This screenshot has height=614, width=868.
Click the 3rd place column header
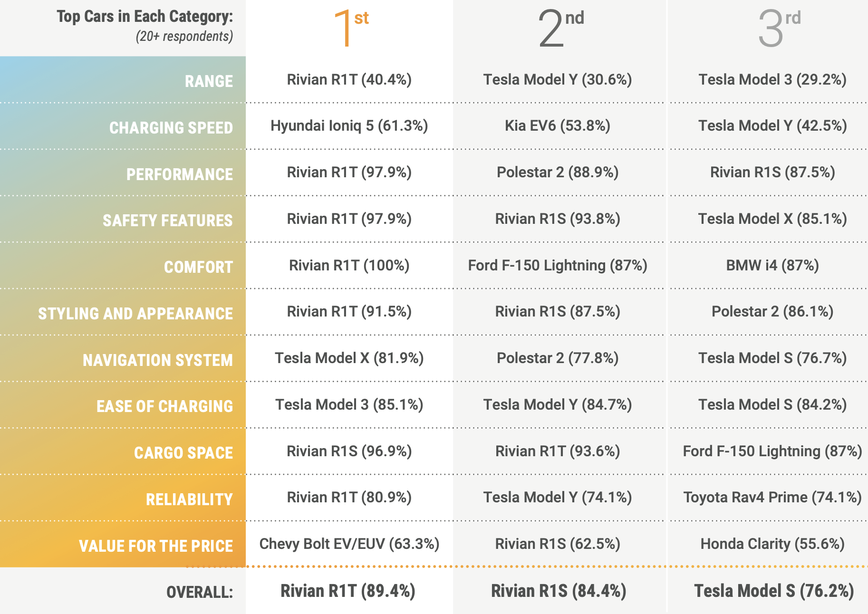pos(779,28)
